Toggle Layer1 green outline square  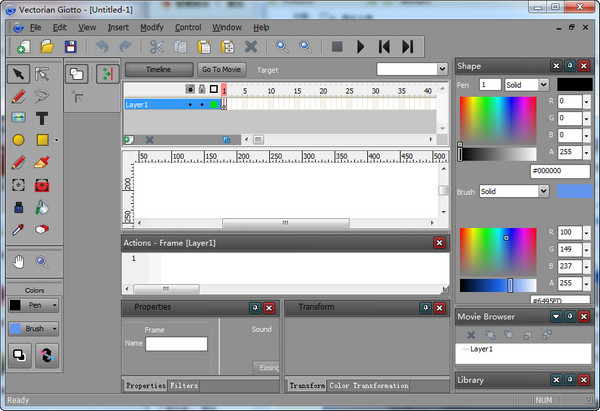click(x=214, y=104)
